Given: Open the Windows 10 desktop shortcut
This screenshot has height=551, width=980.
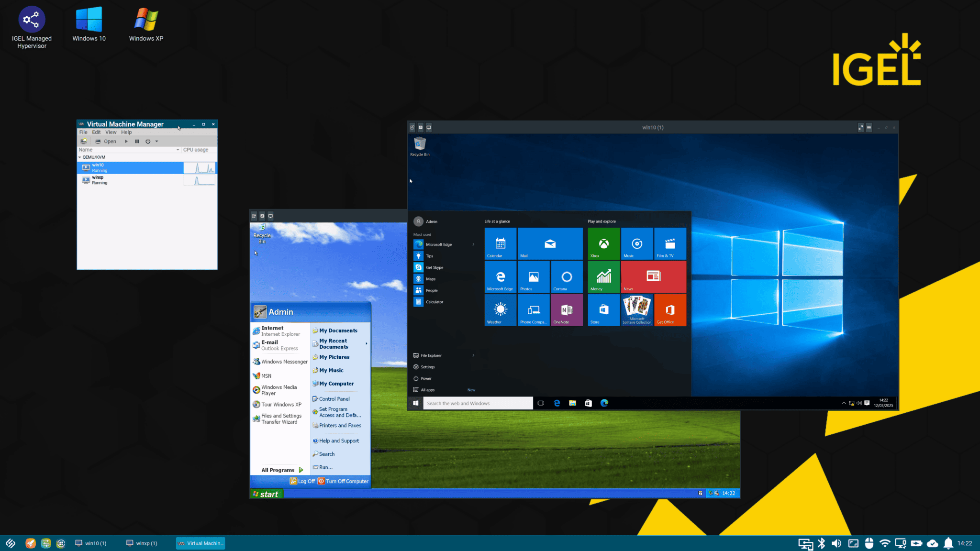Looking at the screenshot, I should [89, 24].
